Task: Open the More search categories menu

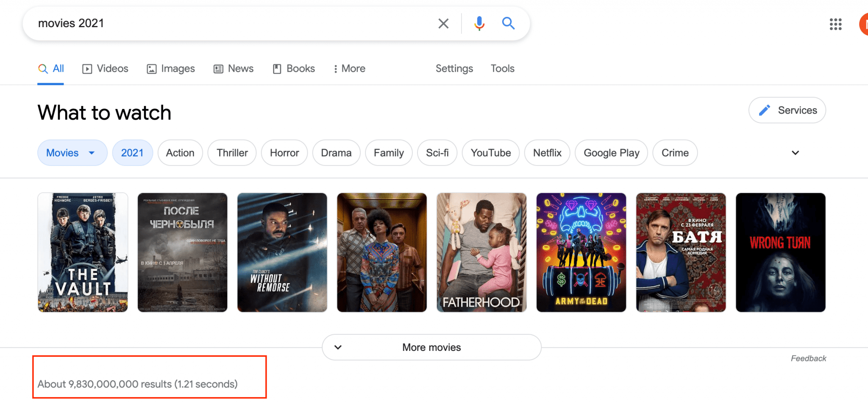Action: [x=349, y=68]
